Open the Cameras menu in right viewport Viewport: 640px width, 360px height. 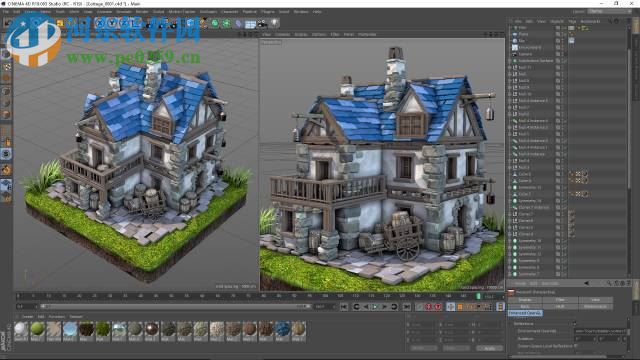pos(282,35)
